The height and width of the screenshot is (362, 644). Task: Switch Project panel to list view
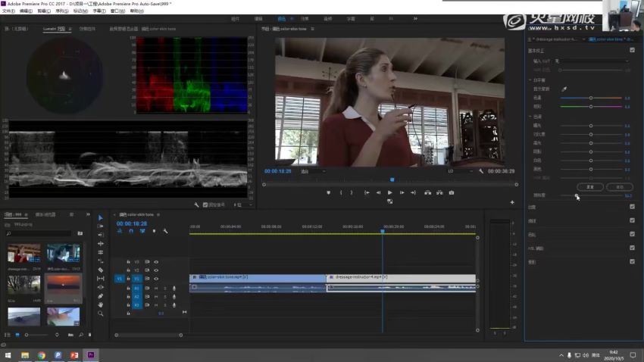tap(7, 335)
